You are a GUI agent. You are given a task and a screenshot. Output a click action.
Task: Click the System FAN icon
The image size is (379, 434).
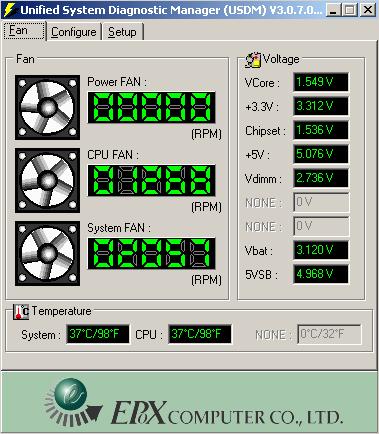pyautogui.click(x=47, y=253)
